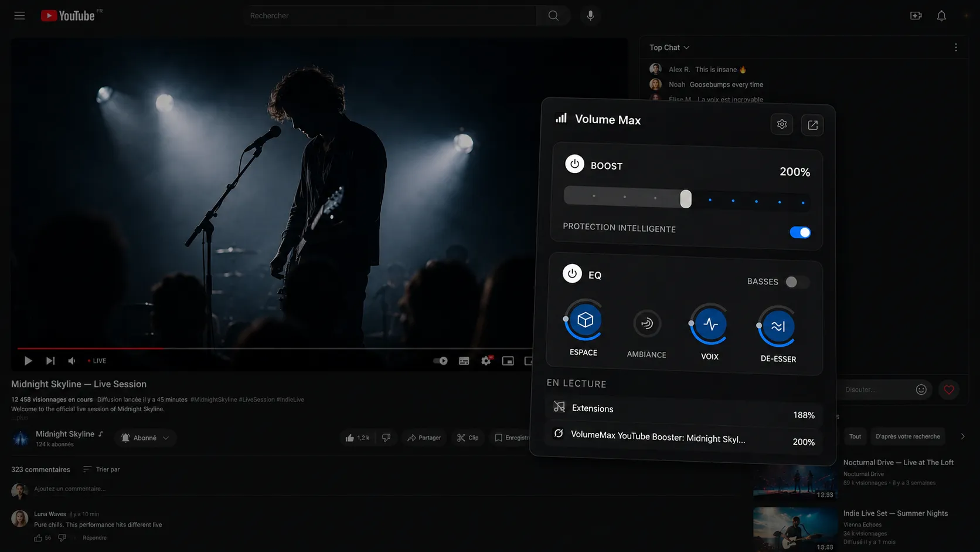The height and width of the screenshot is (552, 980).
Task: Disable Protection Intelligente switch
Action: (800, 232)
